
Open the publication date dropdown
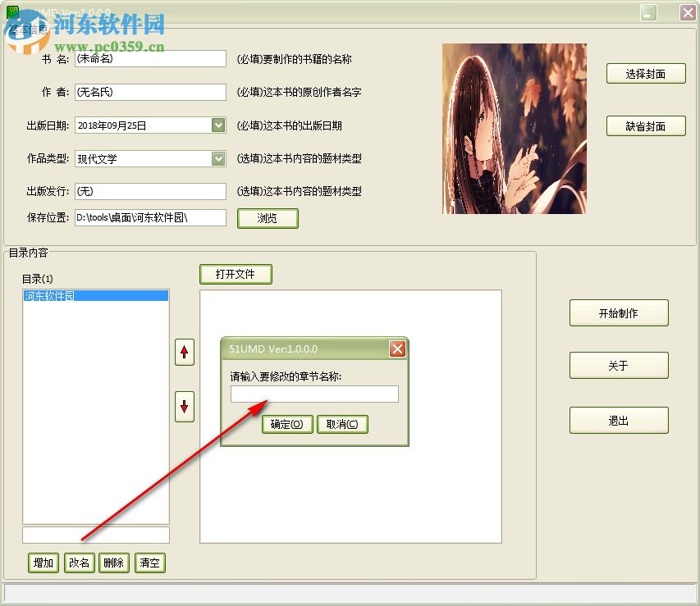[217, 125]
